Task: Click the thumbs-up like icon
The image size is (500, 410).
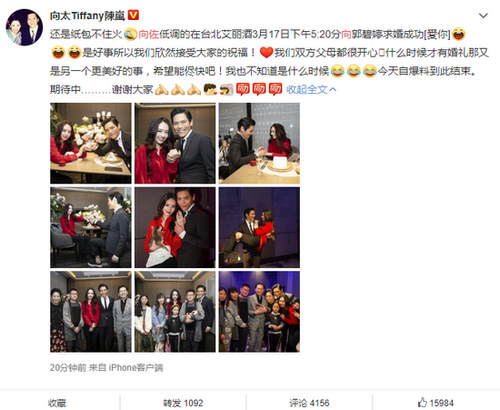Action: tap(422, 402)
